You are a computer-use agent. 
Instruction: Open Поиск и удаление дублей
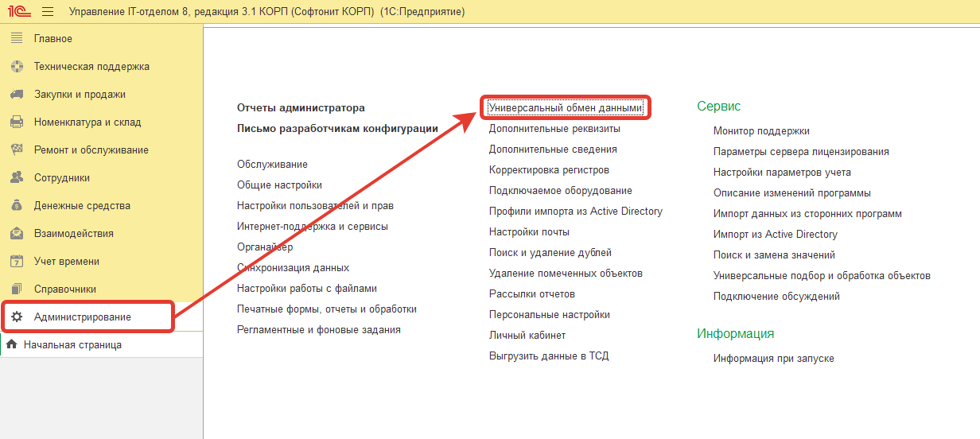[550, 253]
